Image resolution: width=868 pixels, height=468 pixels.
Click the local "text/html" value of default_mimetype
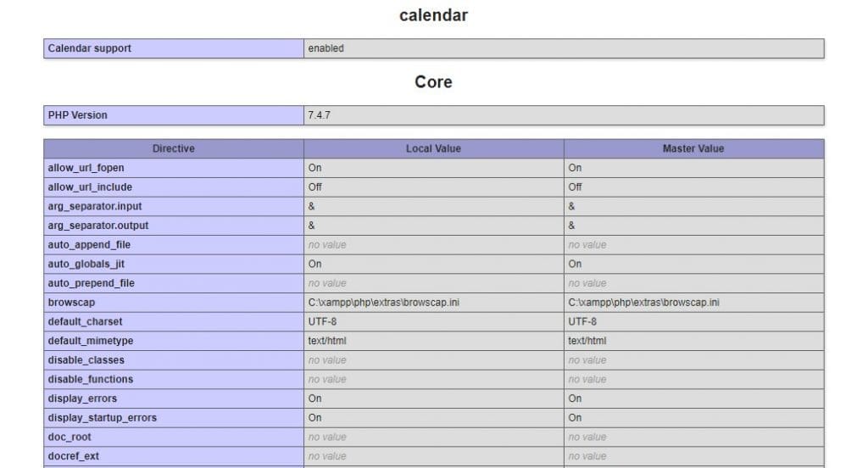[x=327, y=341]
